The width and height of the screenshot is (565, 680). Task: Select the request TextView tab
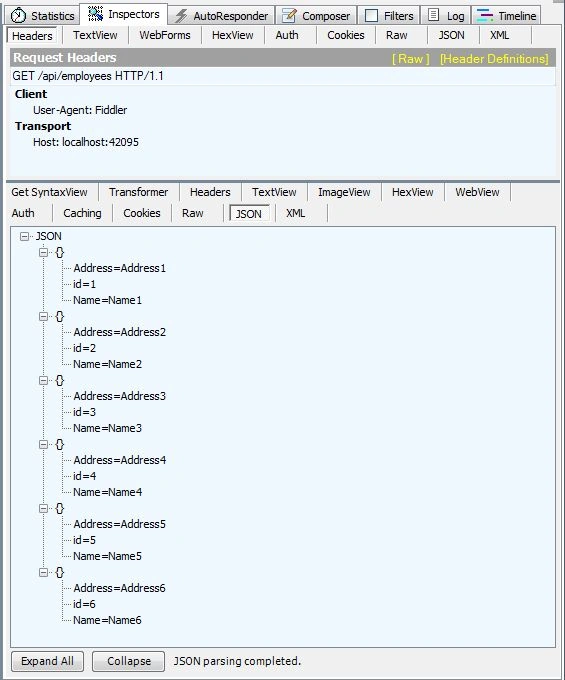coord(95,35)
